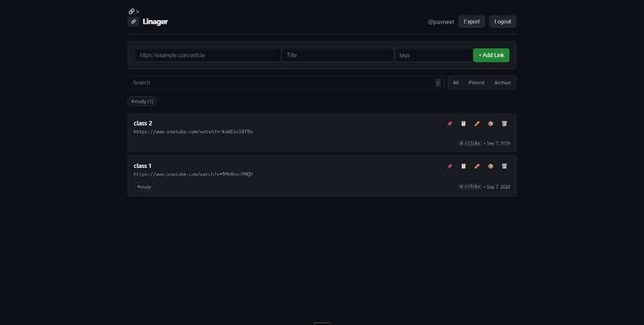The height and width of the screenshot is (325, 644).
Task: Click the Linager chain logo icon
Action: 133,22
